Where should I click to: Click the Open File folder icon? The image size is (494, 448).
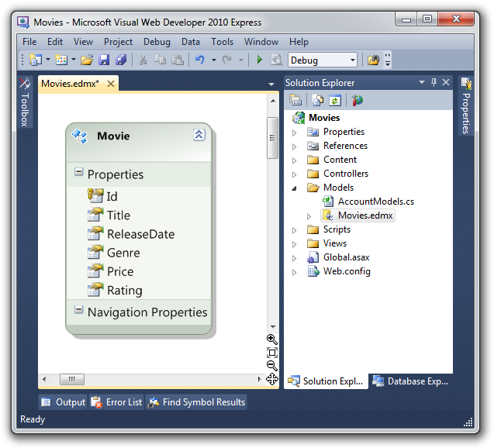click(x=87, y=60)
